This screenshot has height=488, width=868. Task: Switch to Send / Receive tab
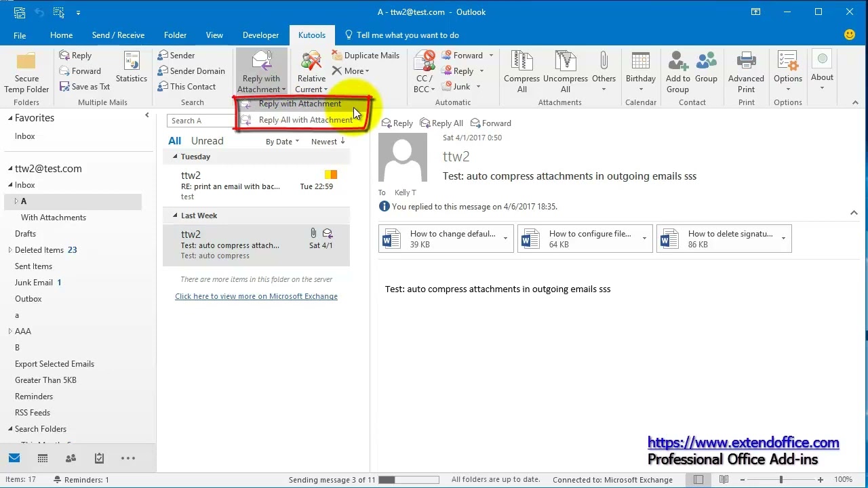pyautogui.click(x=118, y=35)
